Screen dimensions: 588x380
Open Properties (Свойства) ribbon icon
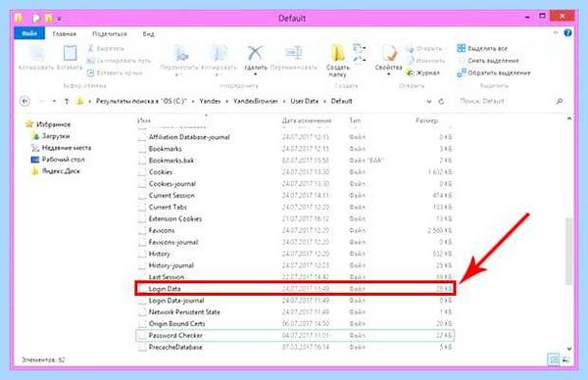click(x=389, y=53)
